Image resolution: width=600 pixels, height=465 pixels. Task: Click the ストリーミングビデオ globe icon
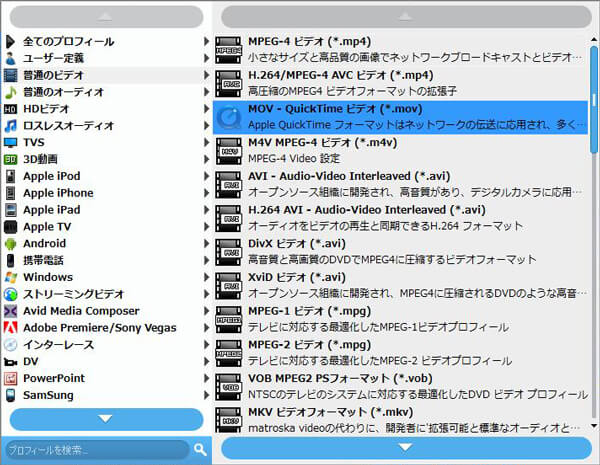click(x=10, y=294)
